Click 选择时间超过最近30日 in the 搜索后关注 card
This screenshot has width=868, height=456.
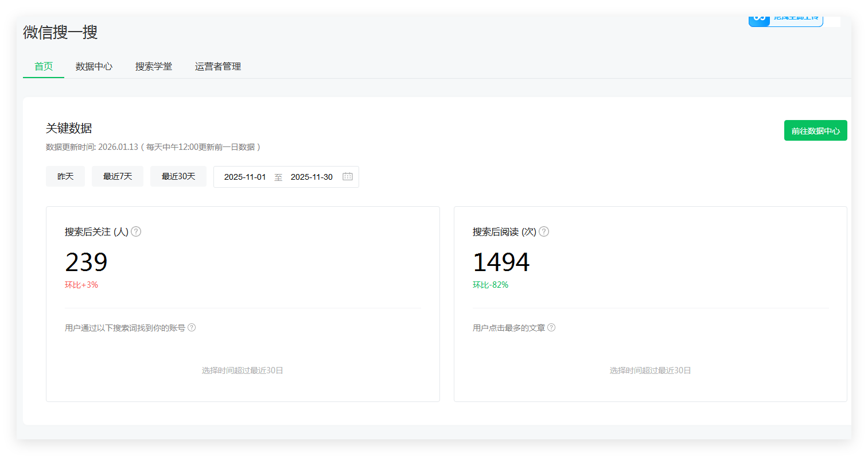click(243, 370)
